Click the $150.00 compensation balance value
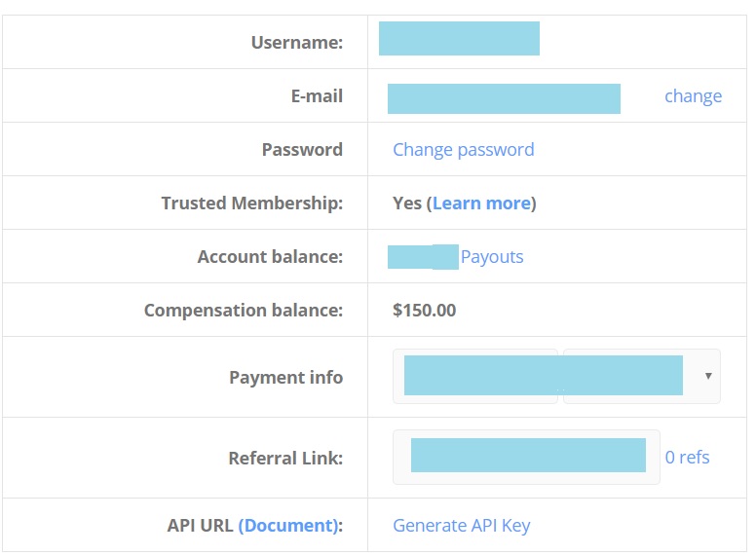 (x=425, y=310)
